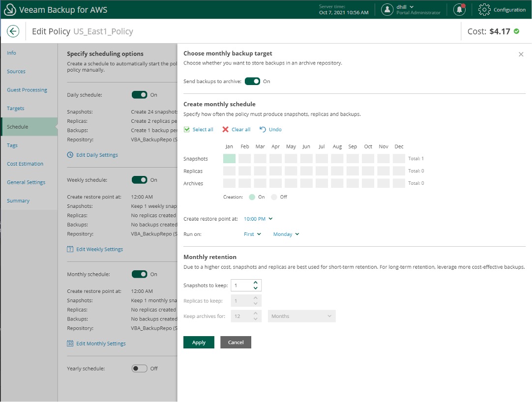Toggle the Snapshots cell for Feb
This screenshot has width=532, height=402.
pos(245,158)
